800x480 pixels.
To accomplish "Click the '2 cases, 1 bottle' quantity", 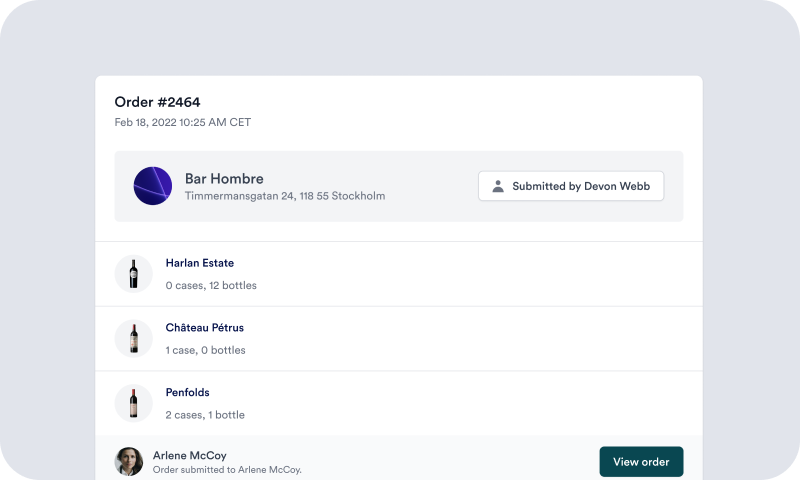I will pos(205,415).
